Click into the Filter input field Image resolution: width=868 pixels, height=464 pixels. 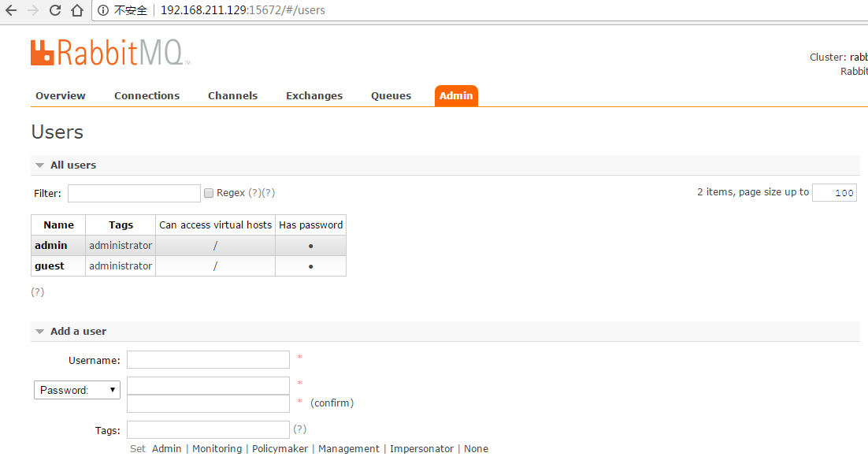(134, 193)
